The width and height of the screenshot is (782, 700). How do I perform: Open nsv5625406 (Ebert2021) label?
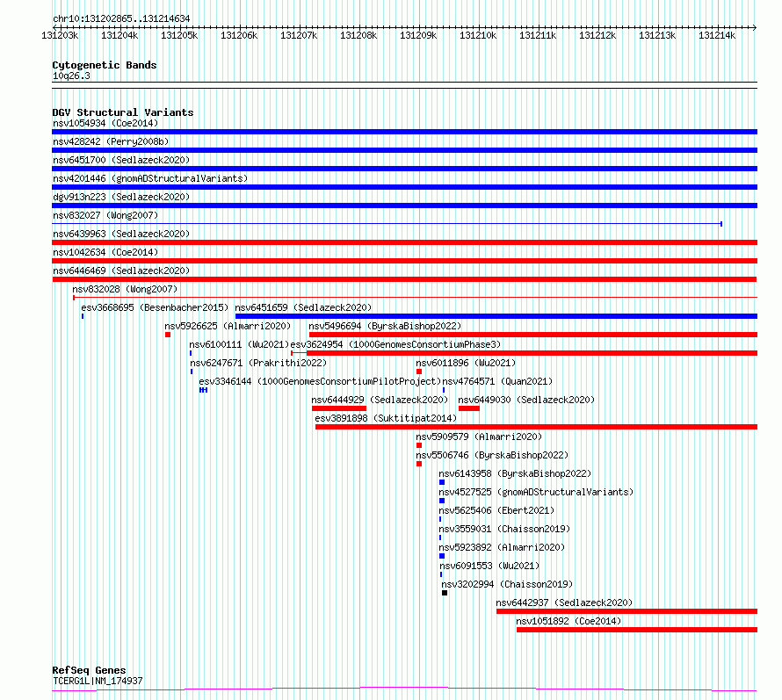point(496,510)
